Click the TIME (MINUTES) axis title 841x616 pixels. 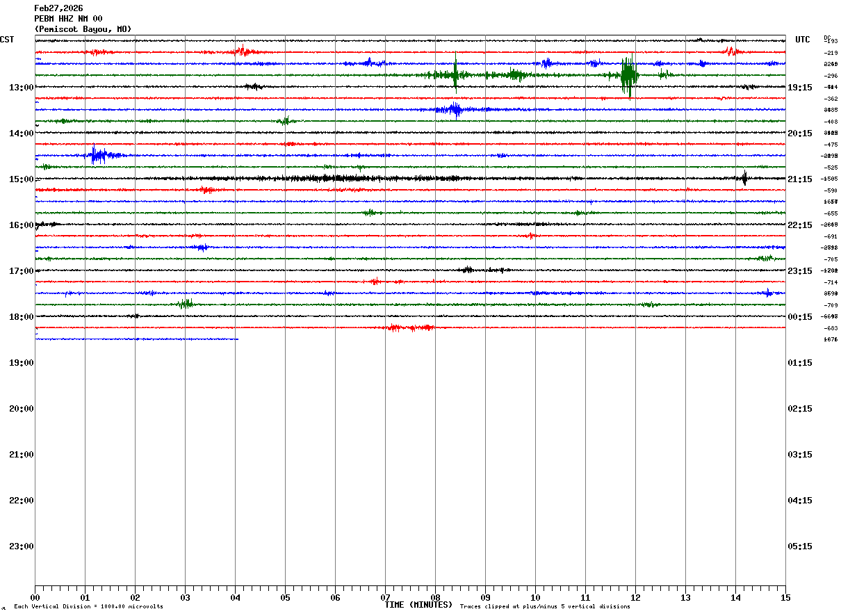pyautogui.click(x=418, y=605)
